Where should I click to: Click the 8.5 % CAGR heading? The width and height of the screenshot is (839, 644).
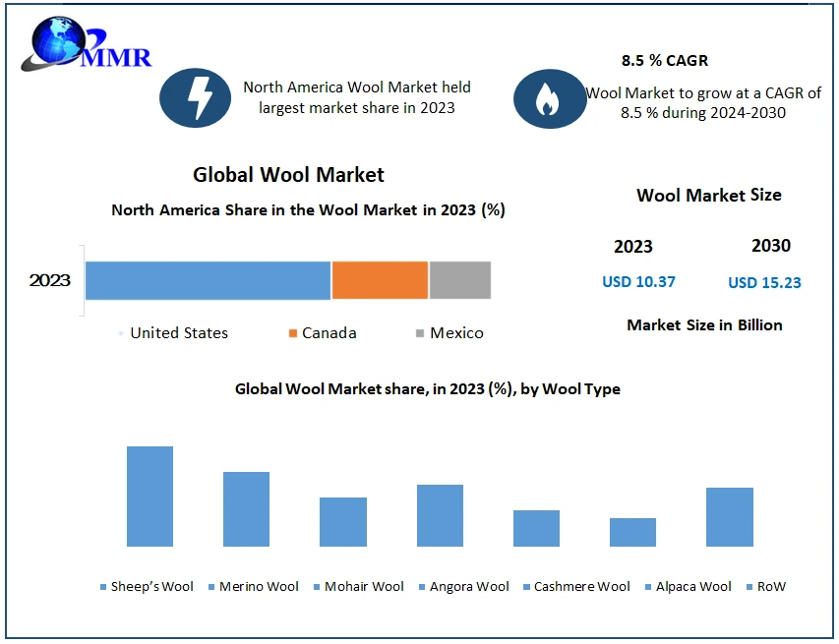(663, 59)
